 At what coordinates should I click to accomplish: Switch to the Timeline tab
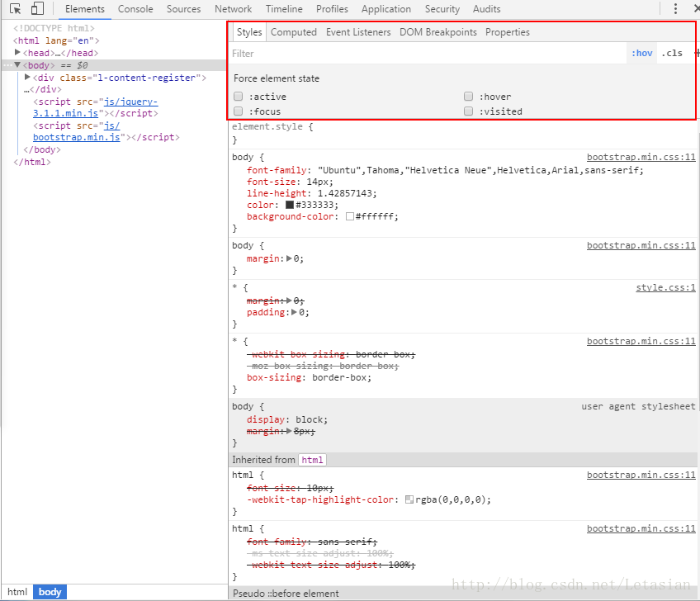[284, 9]
